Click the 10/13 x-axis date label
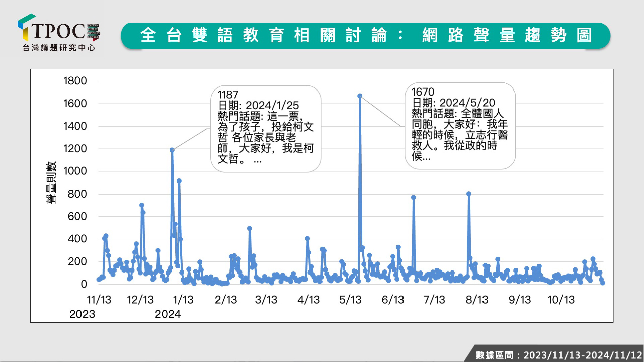This screenshot has width=644, height=362. (x=561, y=300)
